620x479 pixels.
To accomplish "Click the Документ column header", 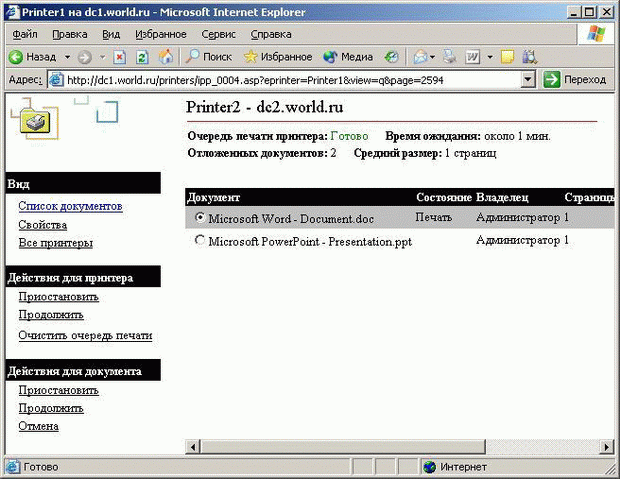I will [x=214, y=197].
